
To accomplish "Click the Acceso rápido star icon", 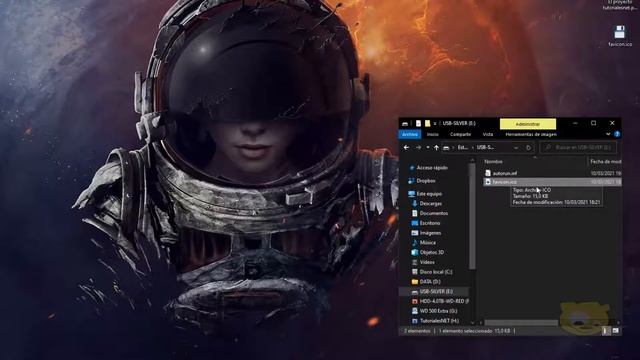I will point(412,168).
